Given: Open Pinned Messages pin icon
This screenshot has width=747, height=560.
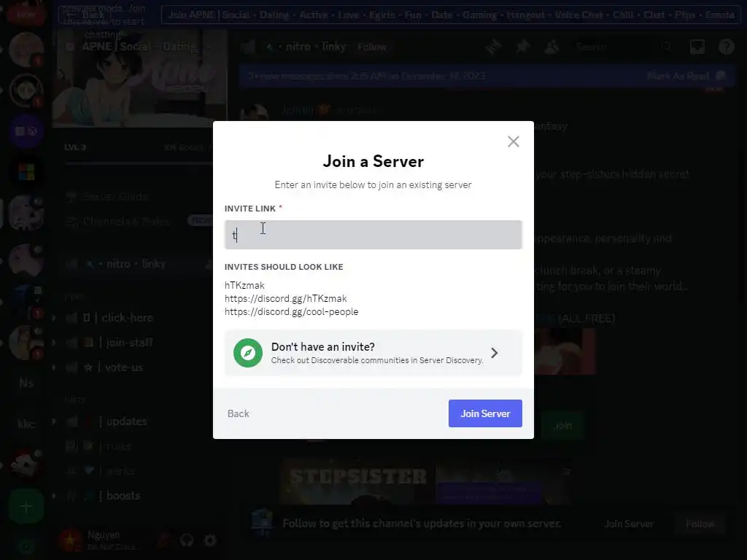Looking at the screenshot, I should click(522, 47).
